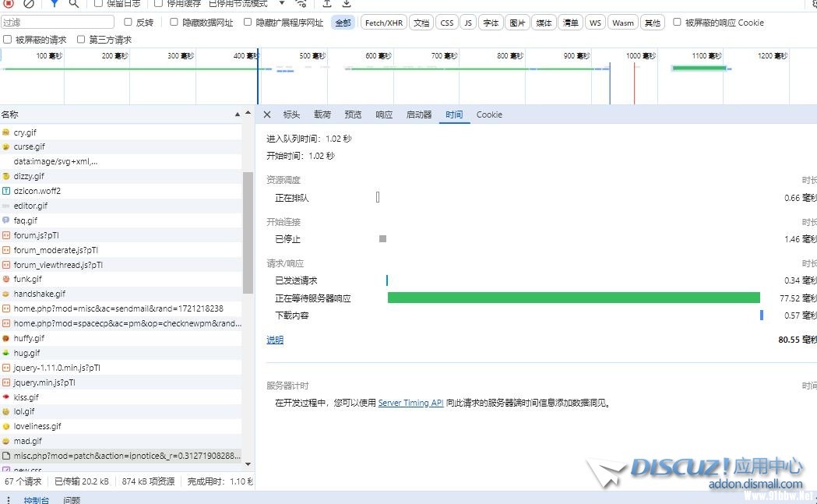Click the sort arrow in the 名称 column header
817x504 pixels.
tap(238, 115)
